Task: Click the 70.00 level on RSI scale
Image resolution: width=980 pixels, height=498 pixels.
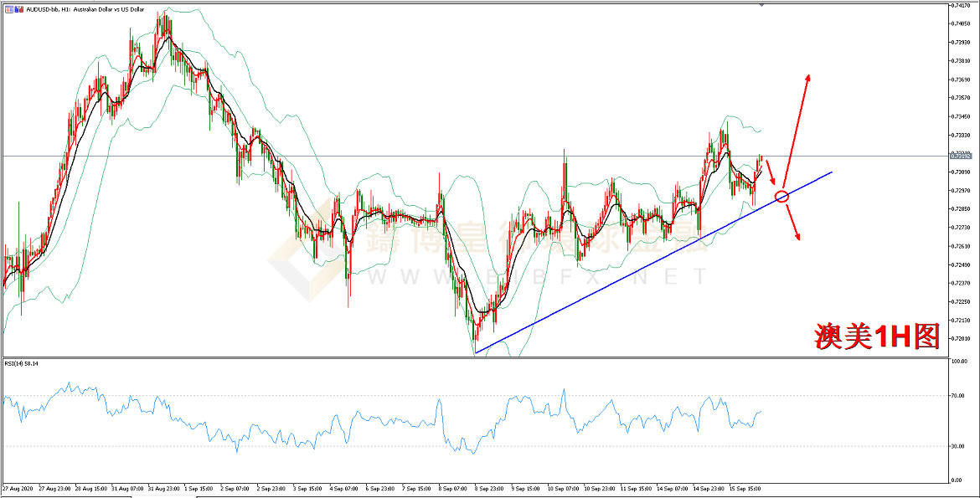Action: [x=958, y=395]
